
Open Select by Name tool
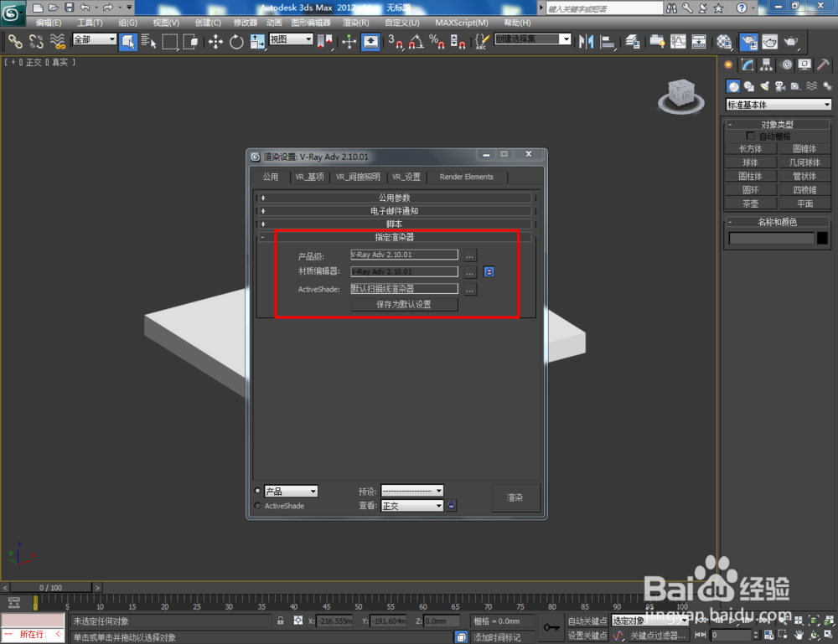pyautogui.click(x=148, y=41)
